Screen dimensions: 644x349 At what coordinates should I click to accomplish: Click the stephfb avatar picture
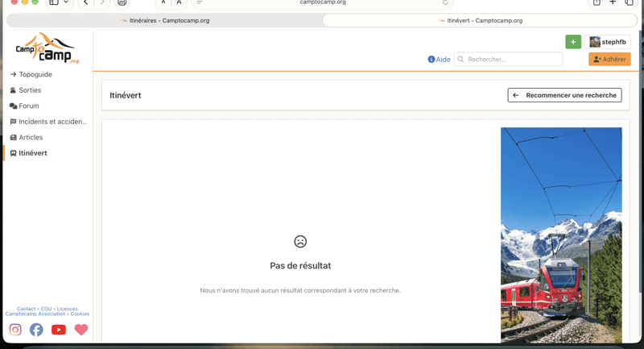(595, 42)
